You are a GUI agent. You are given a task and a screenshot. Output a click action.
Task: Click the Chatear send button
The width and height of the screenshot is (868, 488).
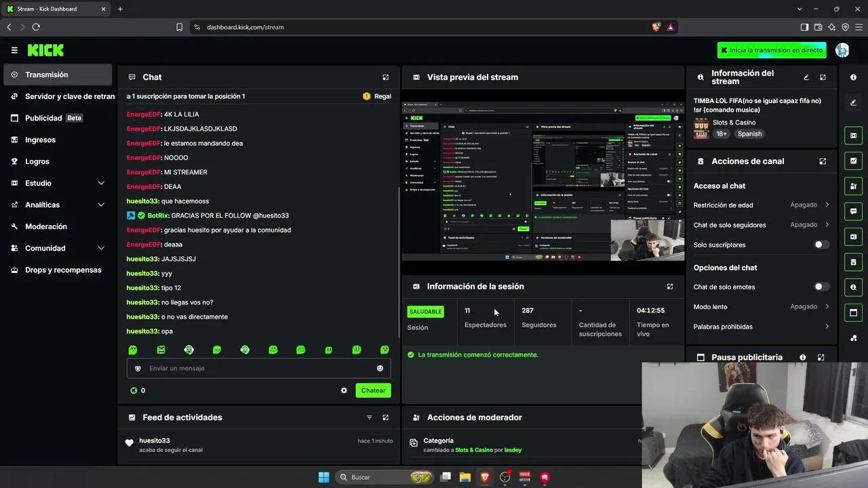[373, 390]
